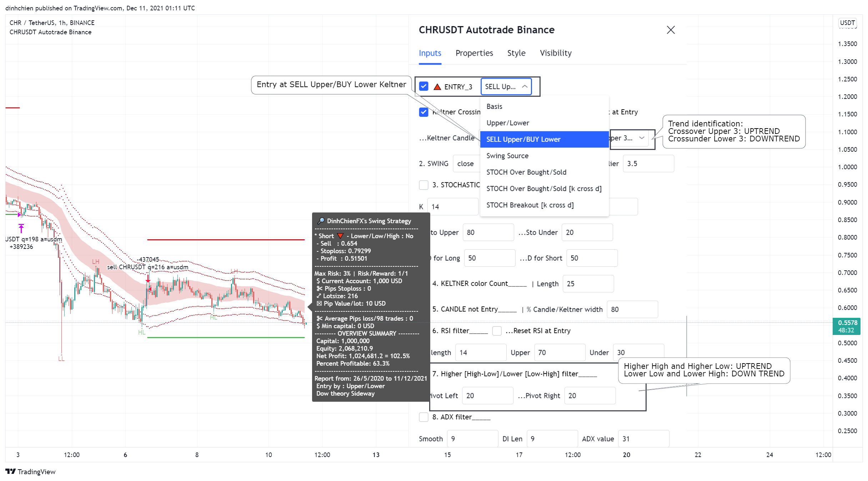Choose STOCH Breakout [k cross d] option
868x481 pixels.
pos(545,205)
